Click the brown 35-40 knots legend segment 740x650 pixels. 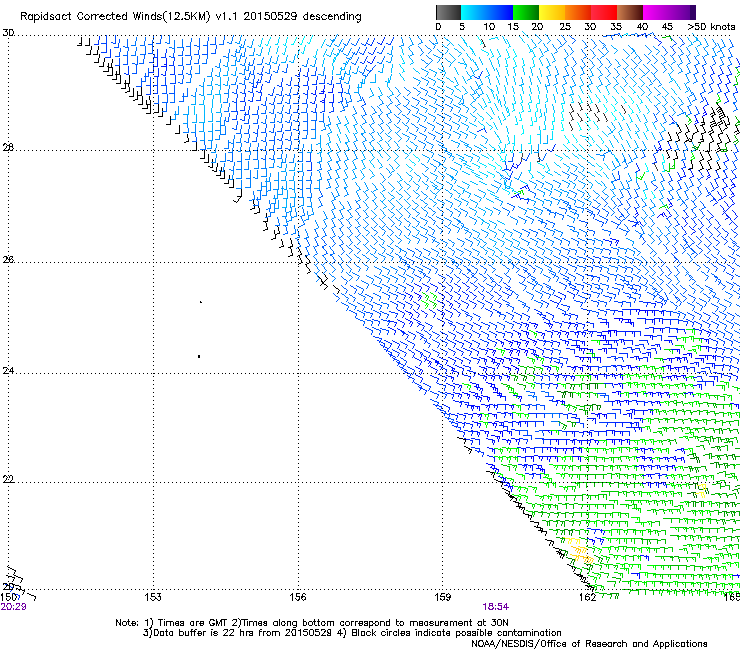(630, 12)
